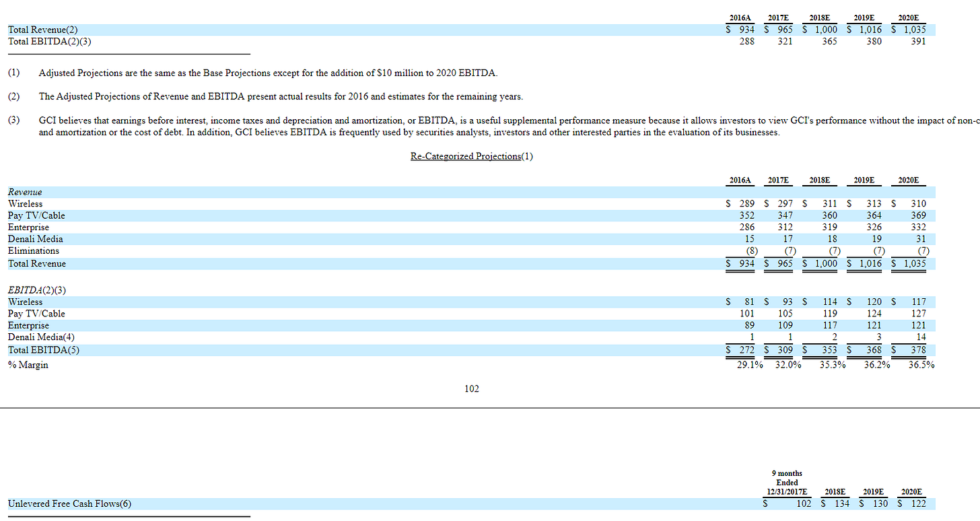Click 'Wireless' label in Revenue section

coord(25,203)
